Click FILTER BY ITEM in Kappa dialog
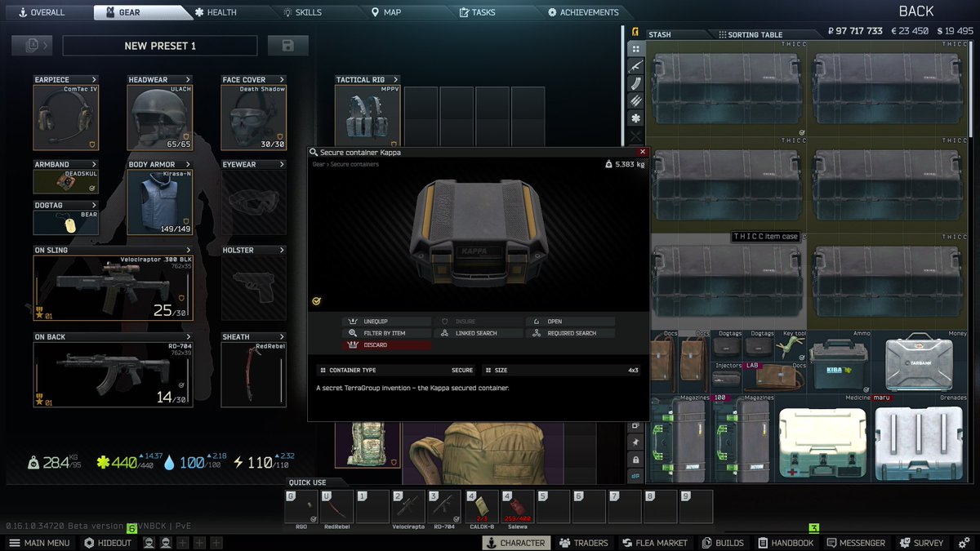Screen dimensions: 980x551 386,333
